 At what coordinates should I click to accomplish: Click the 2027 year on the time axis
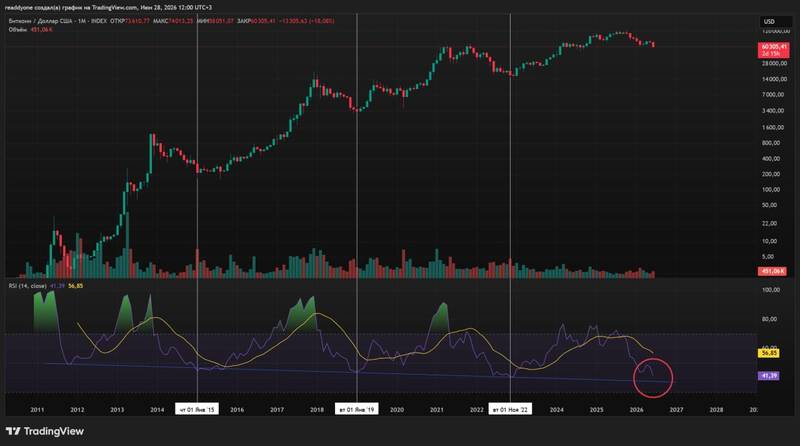pos(677,410)
